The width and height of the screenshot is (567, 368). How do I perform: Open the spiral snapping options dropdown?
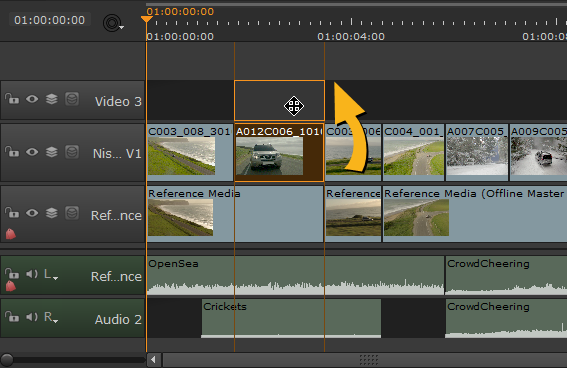(113, 23)
